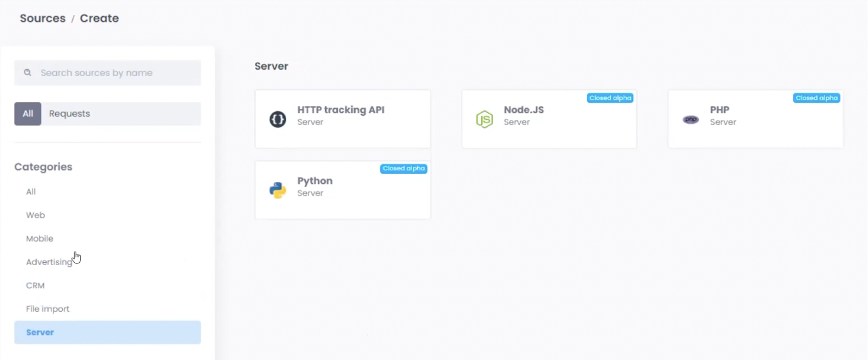Image resolution: width=868 pixels, height=360 pixels.
Task: Click the search magnifier icon
Action: (x=27, y=73)
